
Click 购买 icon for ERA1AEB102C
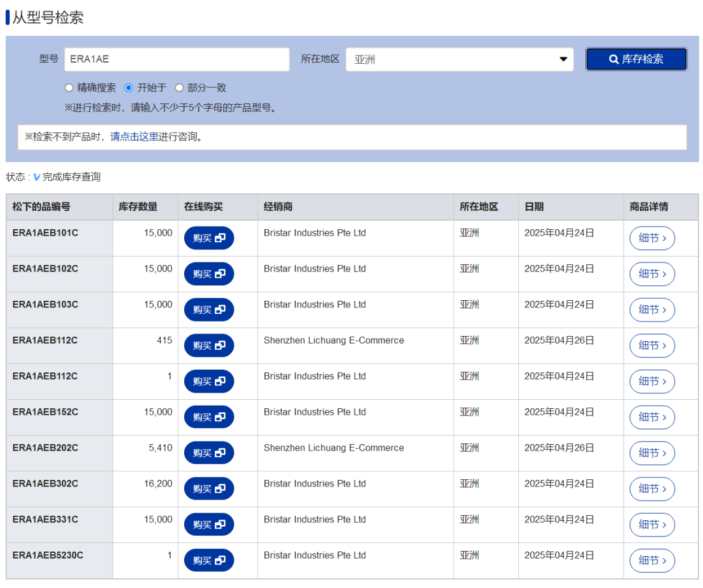pyautogui.click(x=209, y=274)
